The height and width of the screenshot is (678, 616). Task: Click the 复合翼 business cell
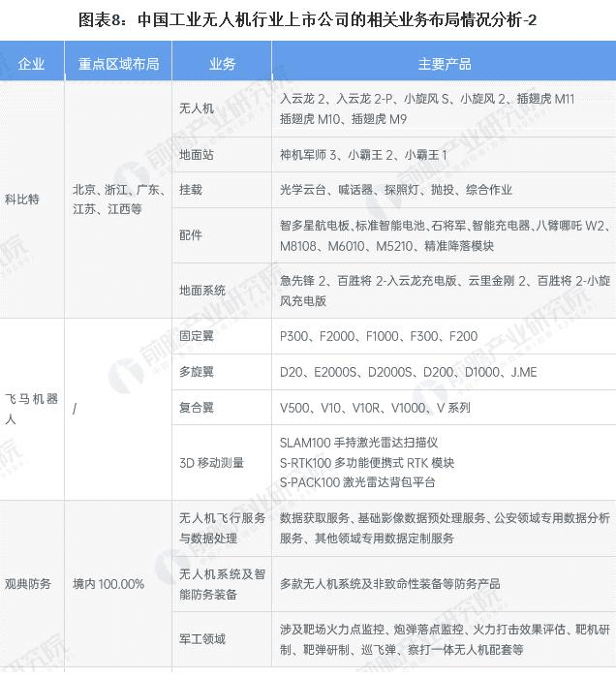(x=222, y=408)
